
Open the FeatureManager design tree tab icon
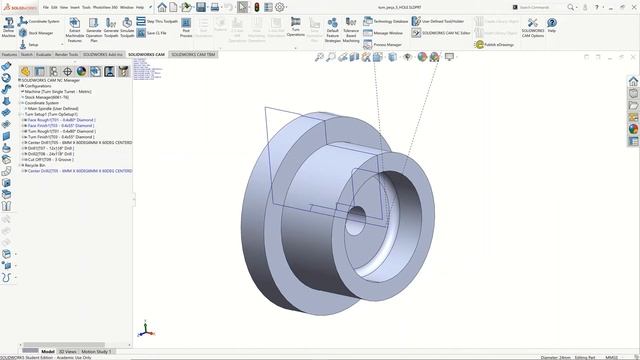(x=25, y=71)
